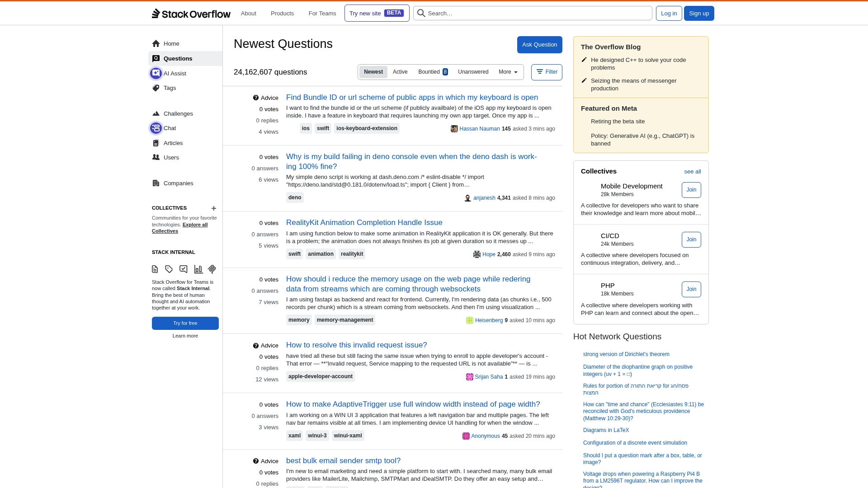This screenshot has height=488, width=868.
Task: Toggle the Unanswered filter on
Action: [473, 72]
